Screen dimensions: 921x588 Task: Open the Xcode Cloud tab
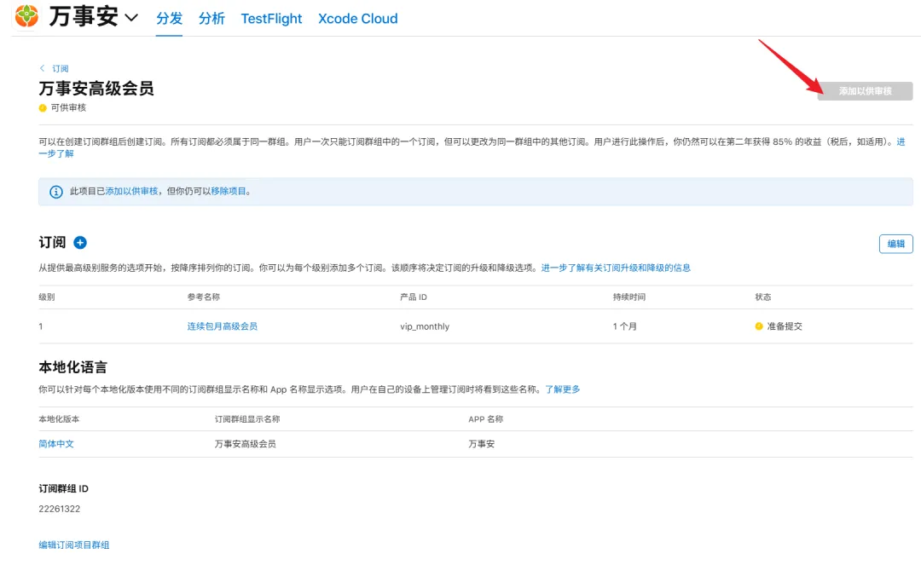[x=357, y=19]
